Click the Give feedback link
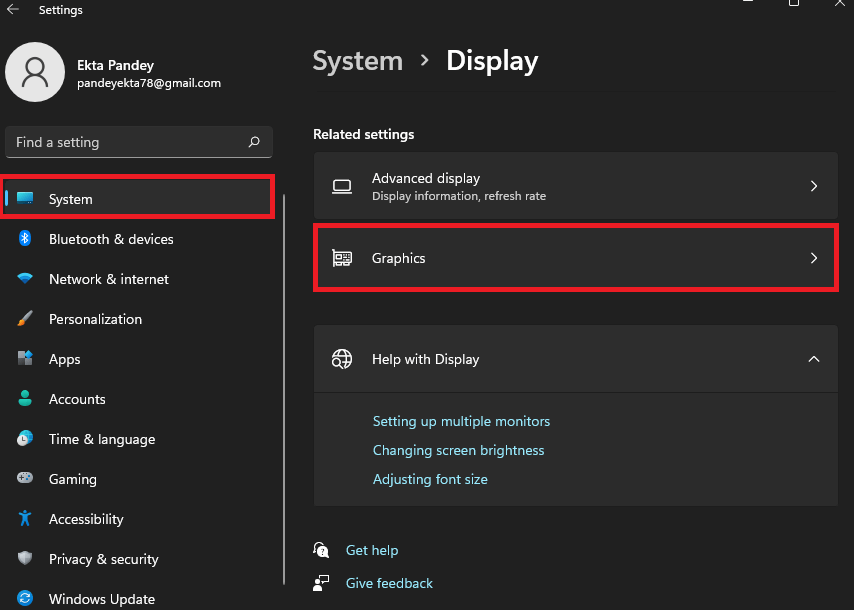This screenshot has width=854, height=610. tap(389, 583)
